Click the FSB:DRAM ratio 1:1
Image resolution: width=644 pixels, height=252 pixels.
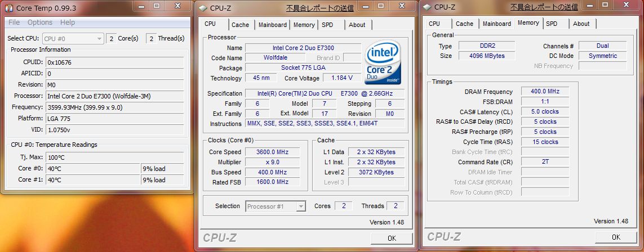point(545,101)
